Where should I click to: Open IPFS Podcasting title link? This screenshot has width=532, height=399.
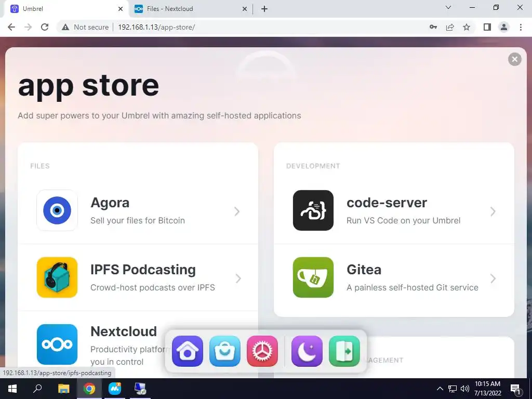tap(143, 270)
